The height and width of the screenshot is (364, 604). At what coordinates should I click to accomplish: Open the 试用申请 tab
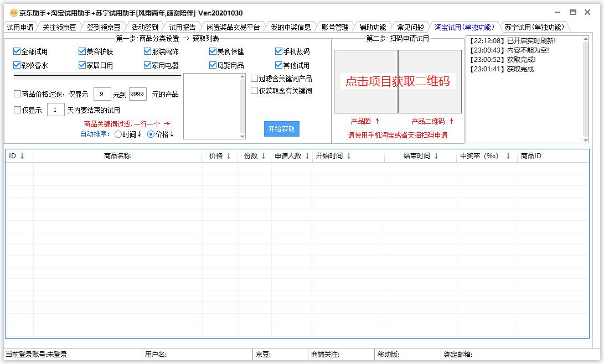(x=20, y=27)
